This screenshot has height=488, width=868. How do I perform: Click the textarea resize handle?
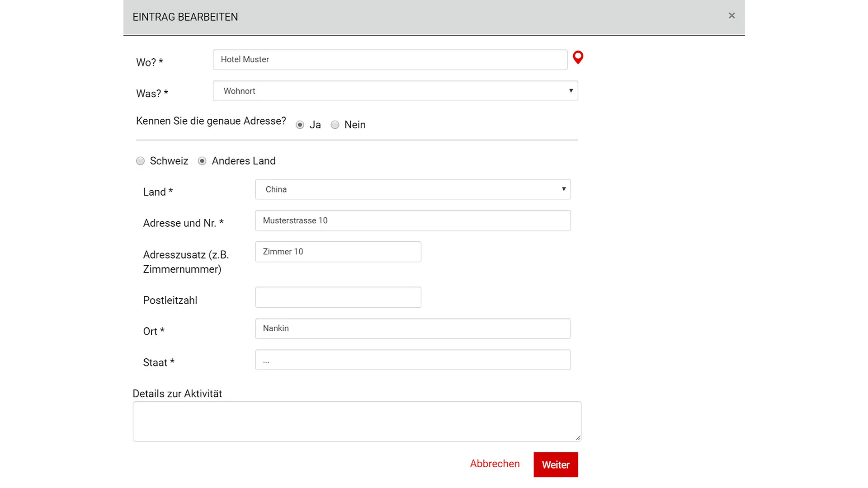tap(578, 437)
